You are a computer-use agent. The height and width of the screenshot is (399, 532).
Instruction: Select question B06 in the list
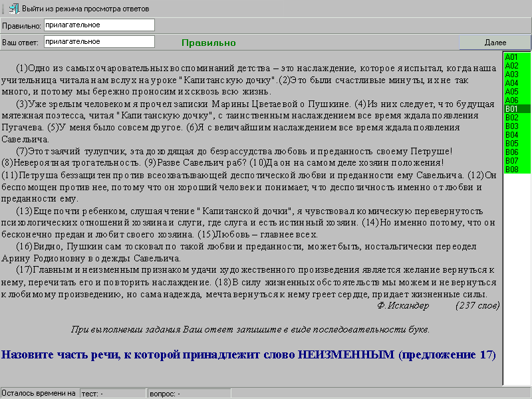tap(517, 152)
